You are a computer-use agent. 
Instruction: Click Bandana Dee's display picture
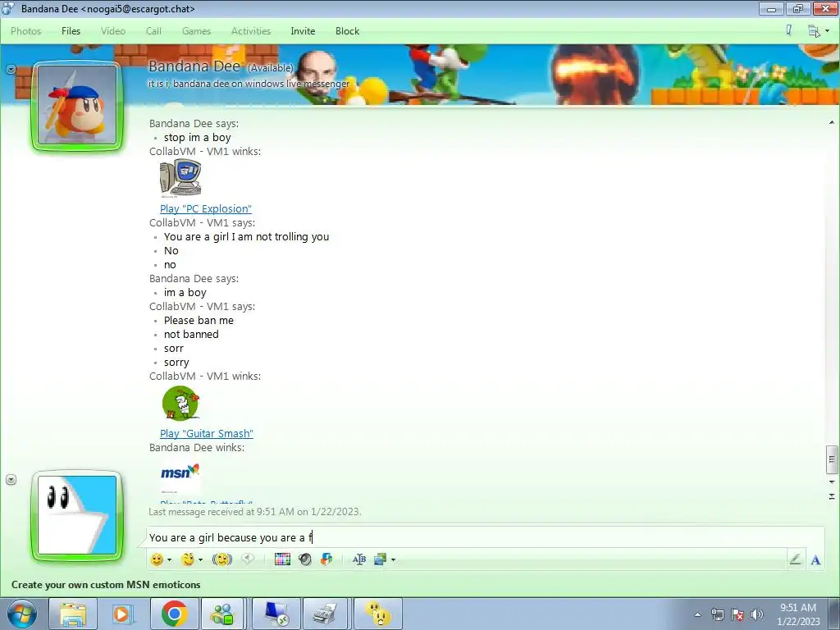click(x=77, y=106)
